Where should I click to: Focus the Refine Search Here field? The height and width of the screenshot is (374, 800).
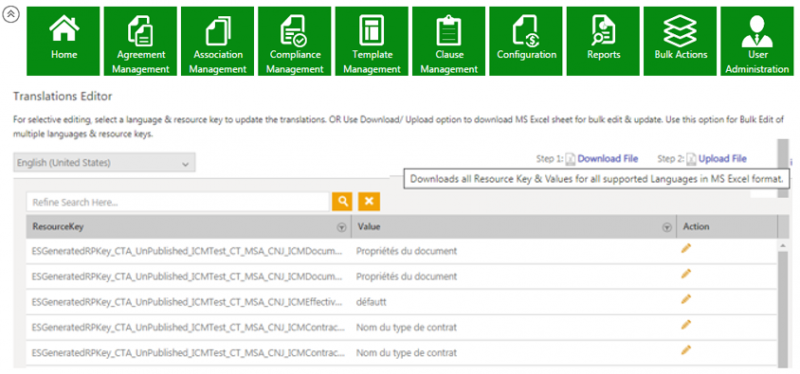point(178,202)
